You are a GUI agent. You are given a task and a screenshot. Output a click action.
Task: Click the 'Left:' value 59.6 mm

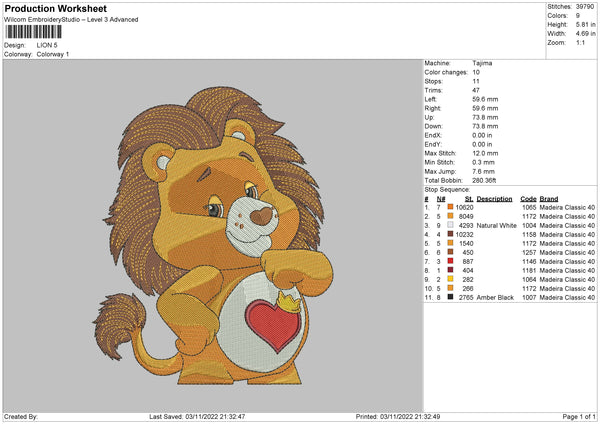click(x=485, y=99)
